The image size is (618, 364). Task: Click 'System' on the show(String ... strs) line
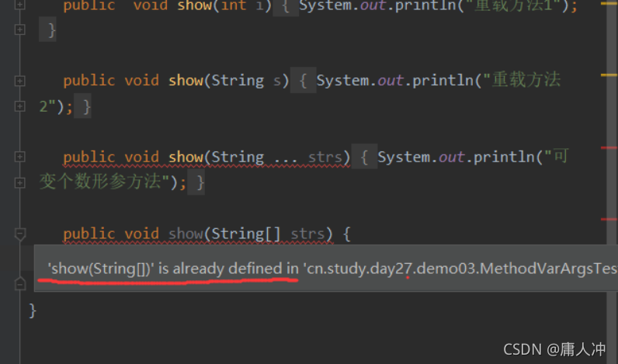point(404,158)
